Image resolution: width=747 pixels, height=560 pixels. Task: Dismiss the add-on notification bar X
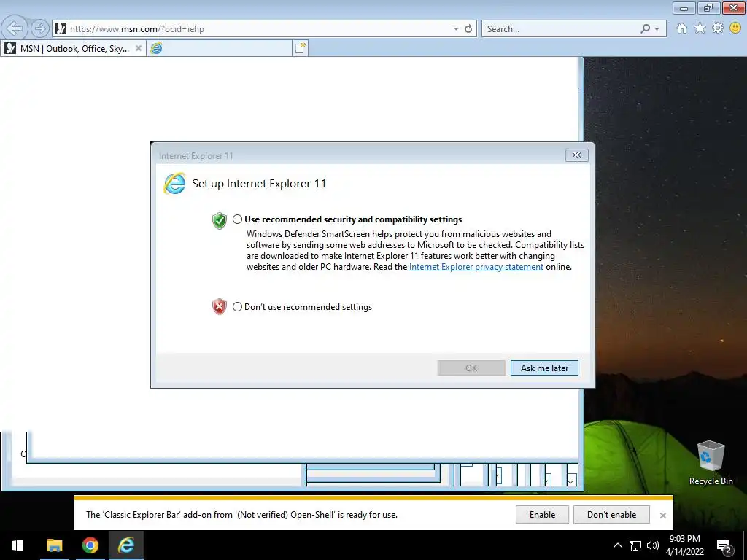[x=662, y=516]
